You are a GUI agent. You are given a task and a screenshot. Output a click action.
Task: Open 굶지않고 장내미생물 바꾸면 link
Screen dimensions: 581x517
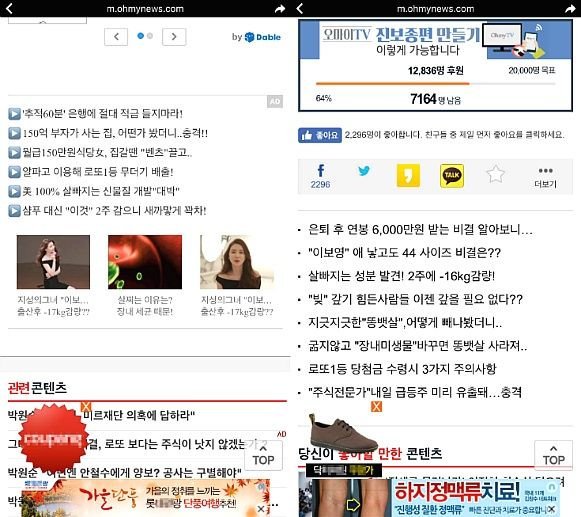point(418,345)
